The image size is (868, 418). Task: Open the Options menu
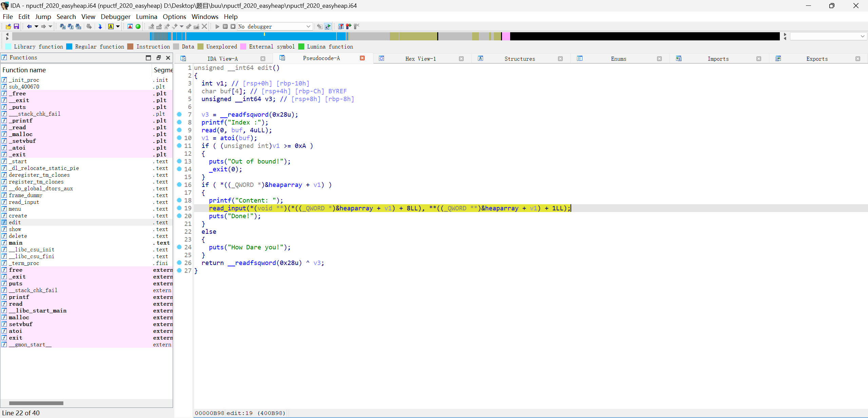click(174, 17)
